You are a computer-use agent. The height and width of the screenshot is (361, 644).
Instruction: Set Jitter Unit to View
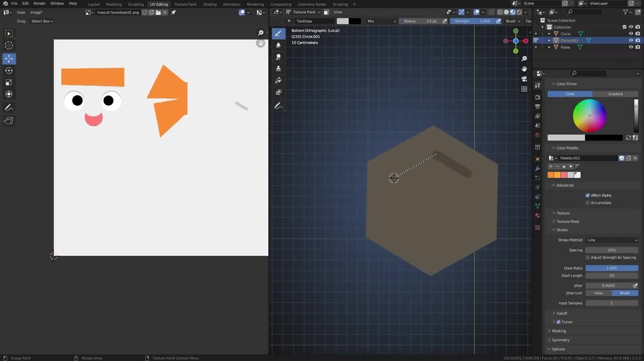coord(598,293)
